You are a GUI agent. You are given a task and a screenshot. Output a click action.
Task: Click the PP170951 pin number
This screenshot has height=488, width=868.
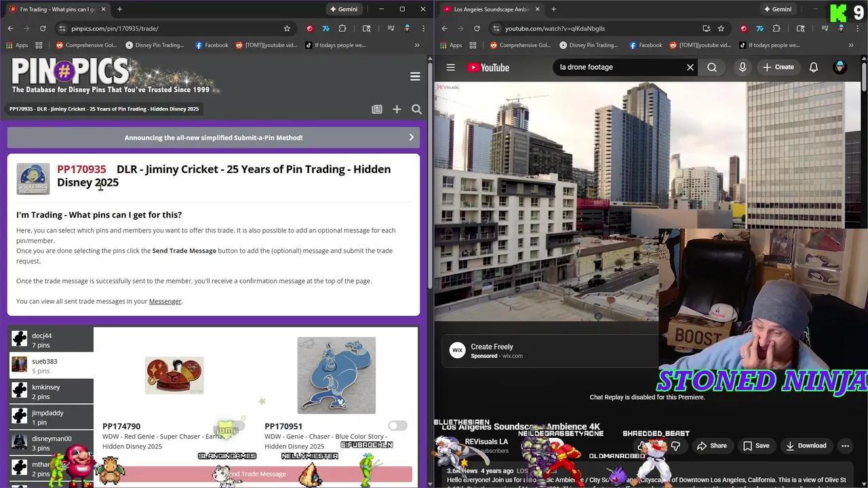point(283,426)
